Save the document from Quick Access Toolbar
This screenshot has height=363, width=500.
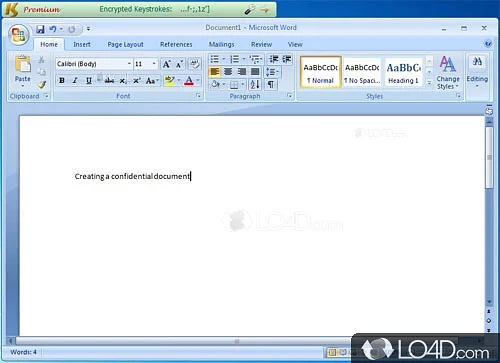(x=40, y=29)
